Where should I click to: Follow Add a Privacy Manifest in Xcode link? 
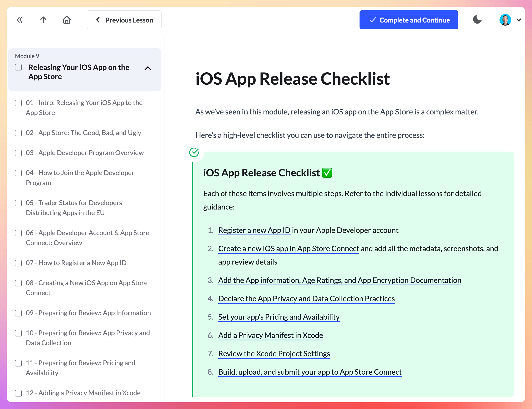[271, 335]
